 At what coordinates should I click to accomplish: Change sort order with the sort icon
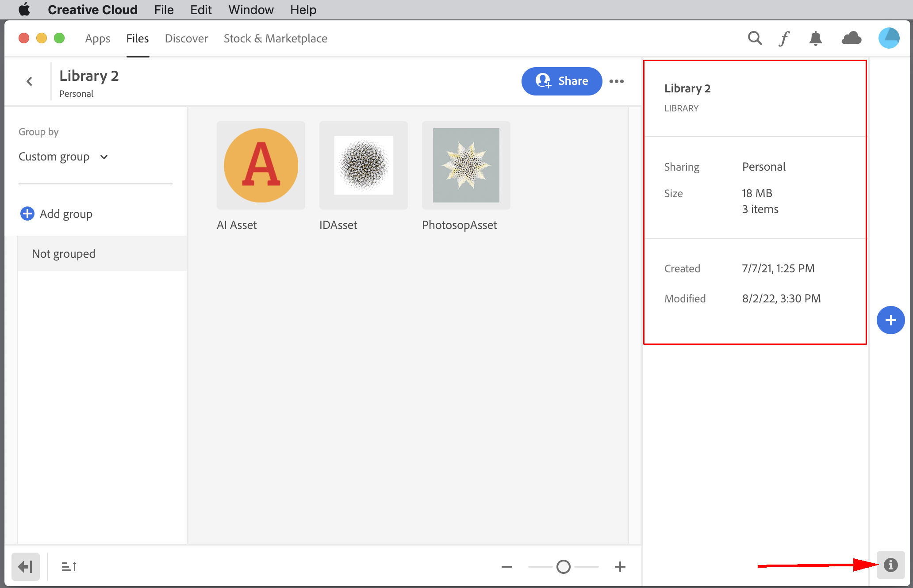(x=69, y=566)
